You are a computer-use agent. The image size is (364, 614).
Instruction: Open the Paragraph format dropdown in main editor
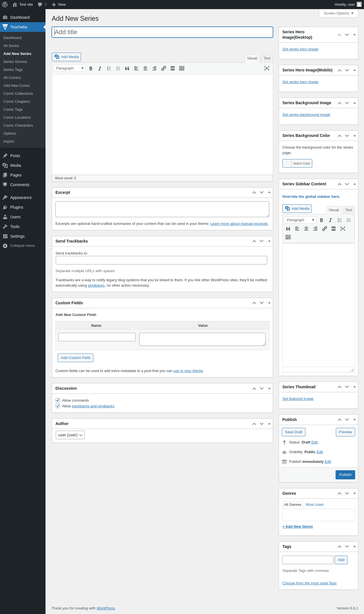click(x=70, y=68)
